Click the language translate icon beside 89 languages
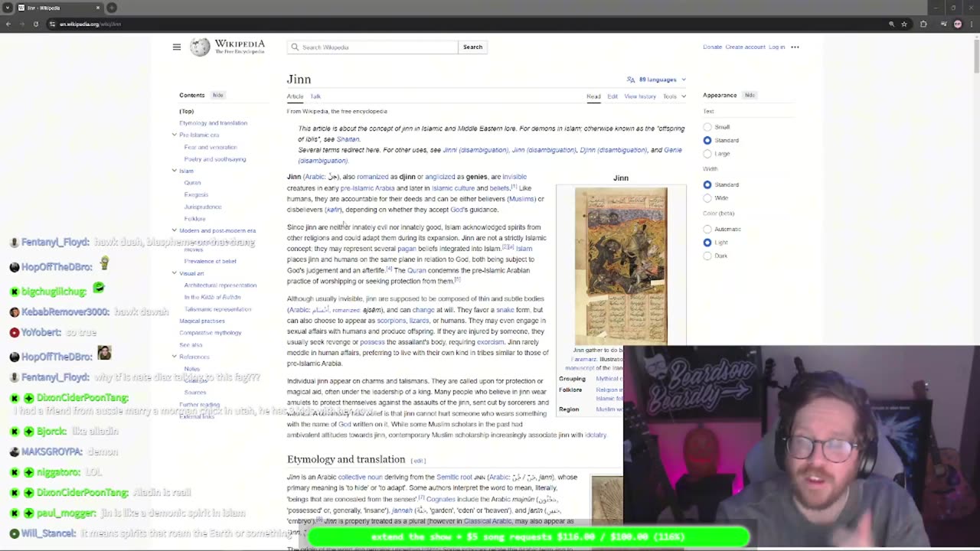980x551 pixels. pyautogui.click(x=631, y=80)
